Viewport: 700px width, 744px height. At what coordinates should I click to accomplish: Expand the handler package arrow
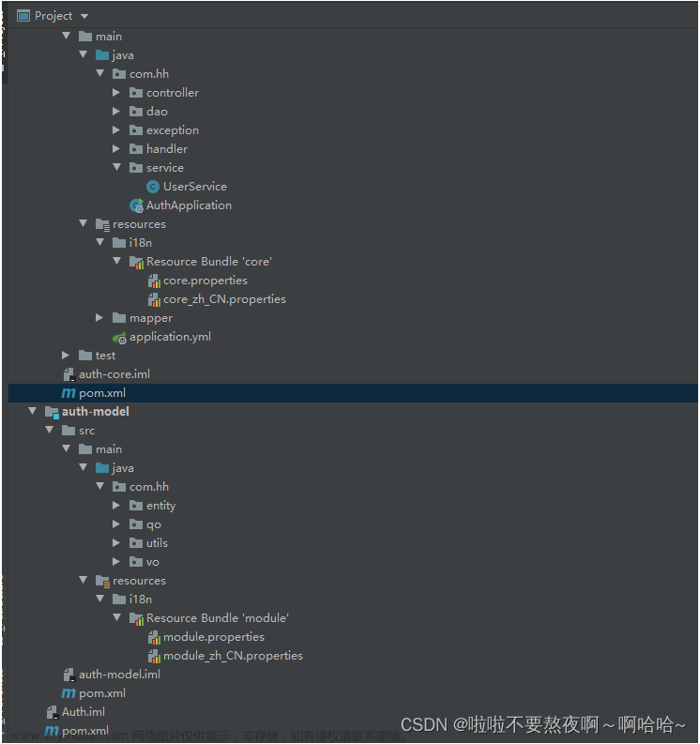coord(116,148)
